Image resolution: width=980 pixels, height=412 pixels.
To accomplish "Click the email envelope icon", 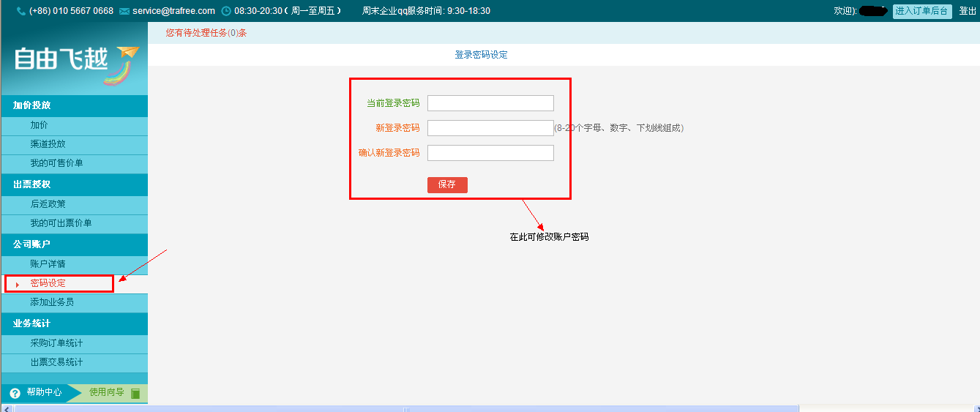I will 124,11.
